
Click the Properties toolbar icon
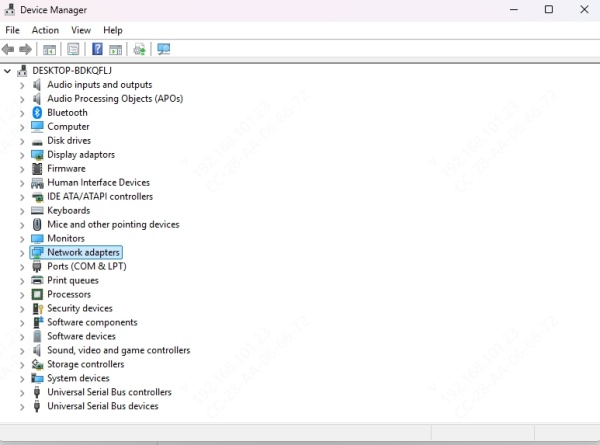point(73,49)
